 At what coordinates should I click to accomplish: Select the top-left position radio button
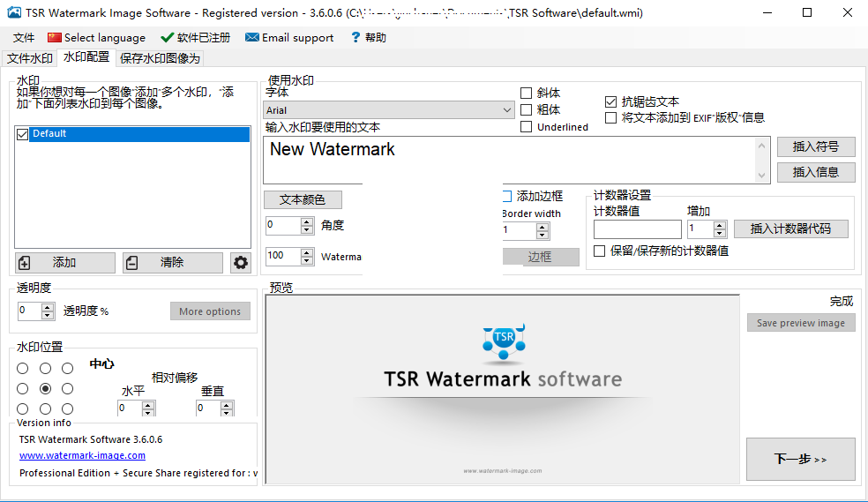click(x=23, y=369)
